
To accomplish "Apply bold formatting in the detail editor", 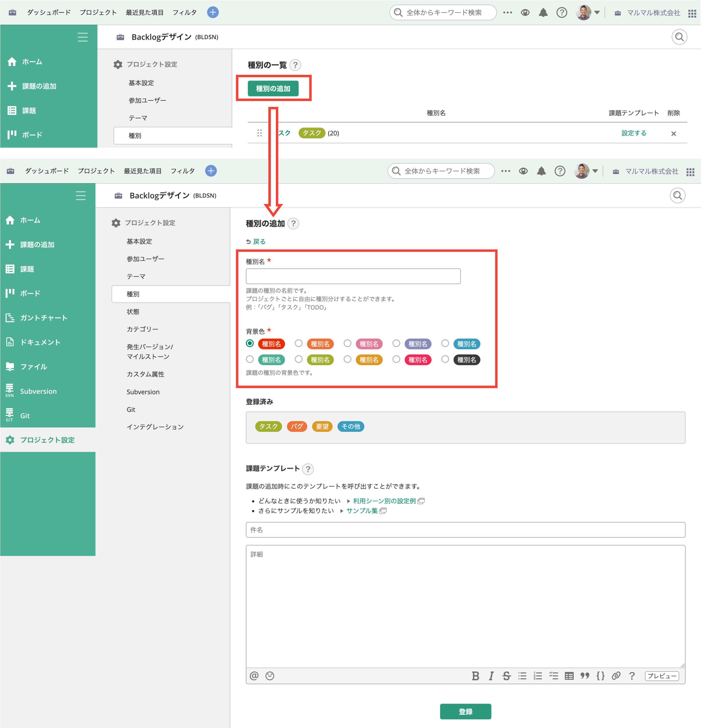I will pos(475,676).
